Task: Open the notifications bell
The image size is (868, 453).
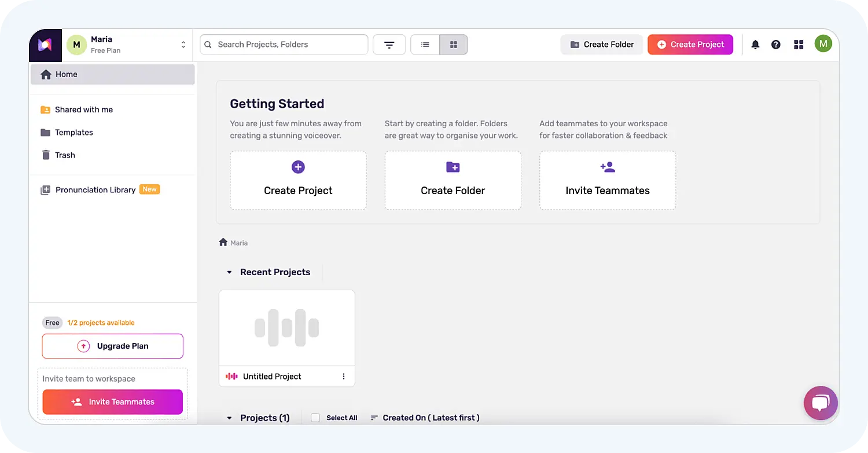Action: tap(755, 45)
